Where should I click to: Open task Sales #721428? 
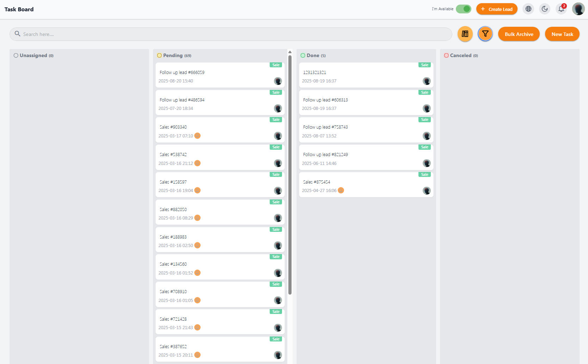220,322
